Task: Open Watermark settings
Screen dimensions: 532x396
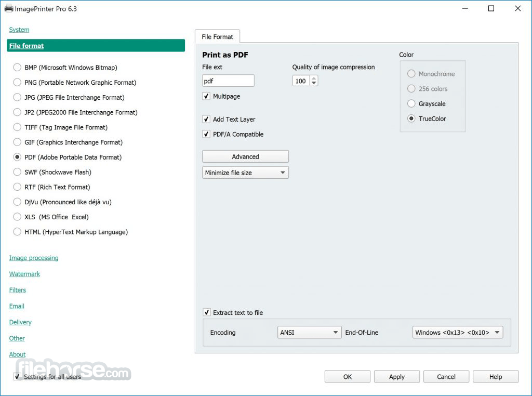Action: click(24, 274)
